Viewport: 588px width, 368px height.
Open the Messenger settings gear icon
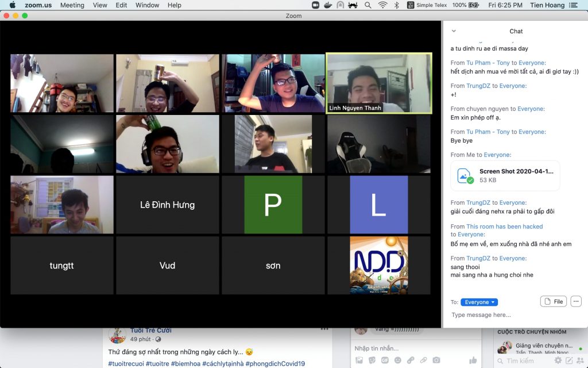coord(558,361)
